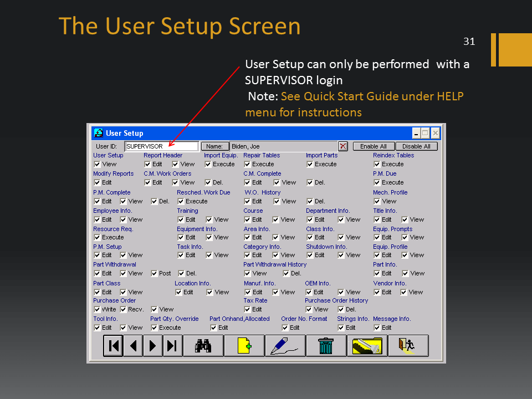
Task: Toggle Edit under Training
Action: click(x=181, y=219)
